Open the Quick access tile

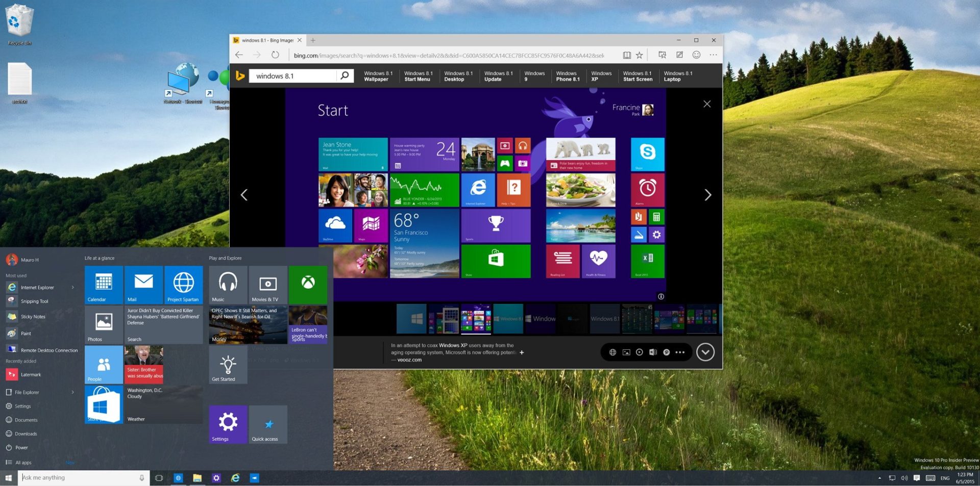[268, 424]
